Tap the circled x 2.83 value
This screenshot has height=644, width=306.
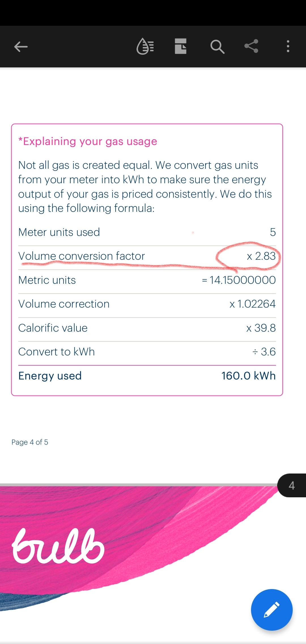coord(261,256)
